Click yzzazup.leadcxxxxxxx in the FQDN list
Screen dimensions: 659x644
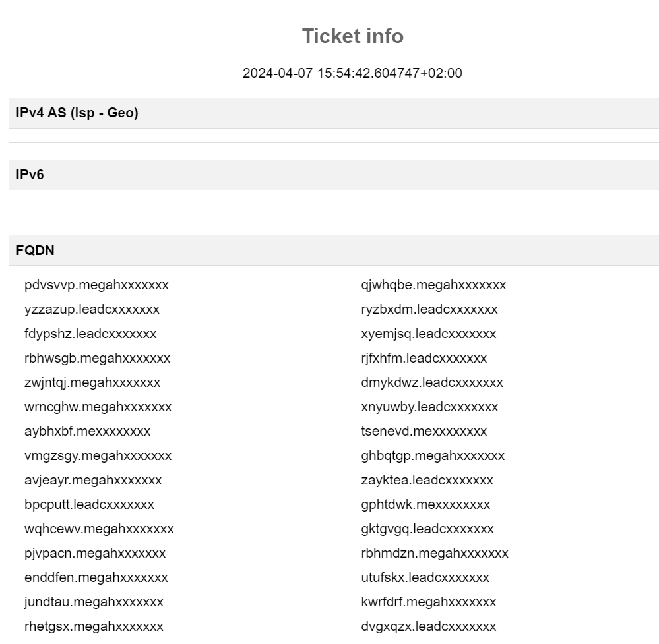point(92,310)
